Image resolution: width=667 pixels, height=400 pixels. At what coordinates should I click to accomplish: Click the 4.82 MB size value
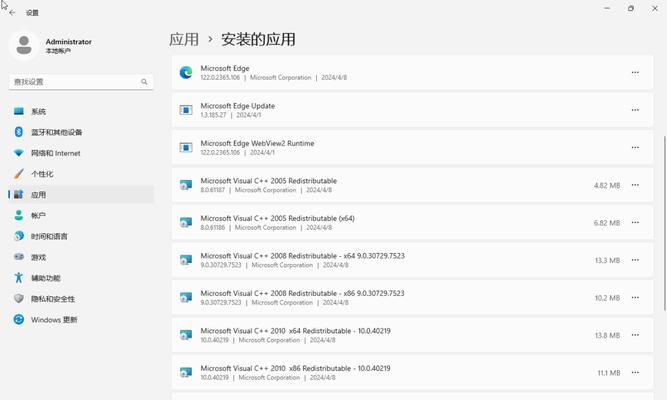(x=607, y=186)
